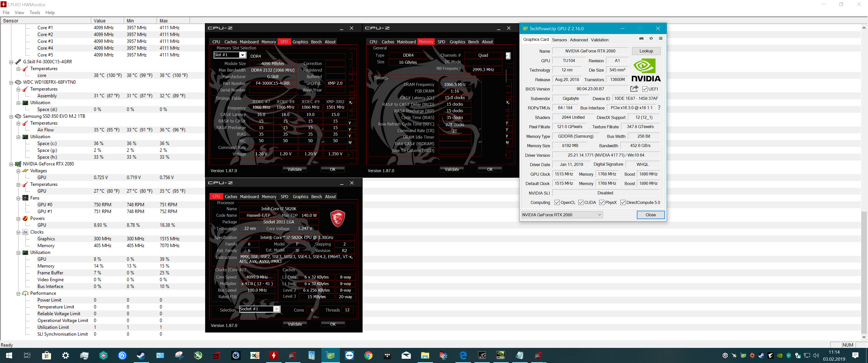This screenshot has width=868, height=363.
Task: Click OK in the CPU-Z Memory window
Action: pos(490,169)
